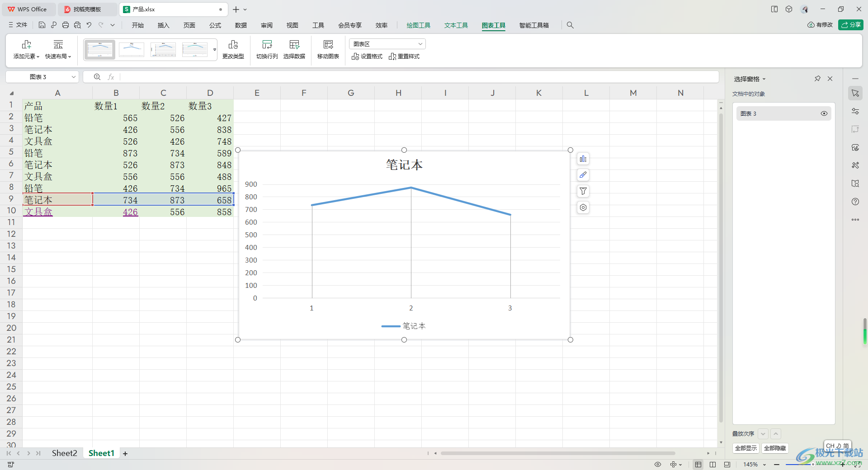The height and width of the screenshot is (470, 868).
Task: Click the Print icon in quick toolbar
Action: (x=66, y=25)
